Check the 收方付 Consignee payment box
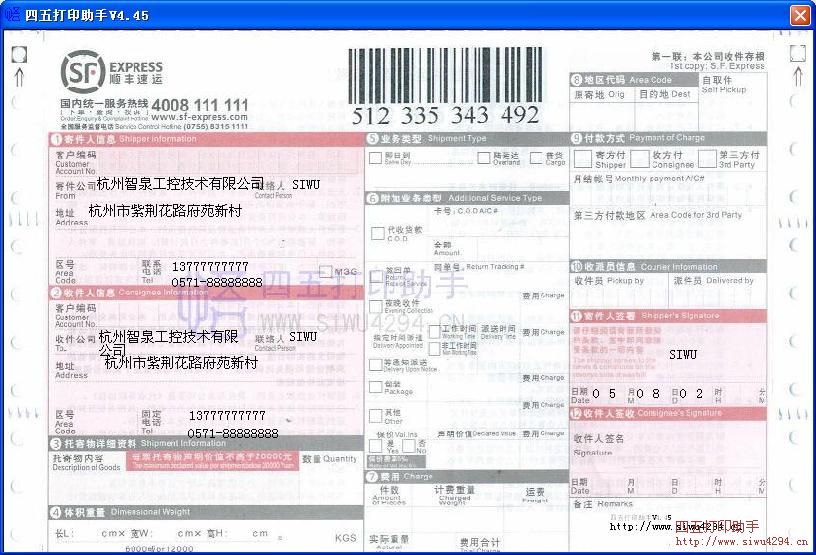This screenshot has width=816, height=555. (640, 159)
